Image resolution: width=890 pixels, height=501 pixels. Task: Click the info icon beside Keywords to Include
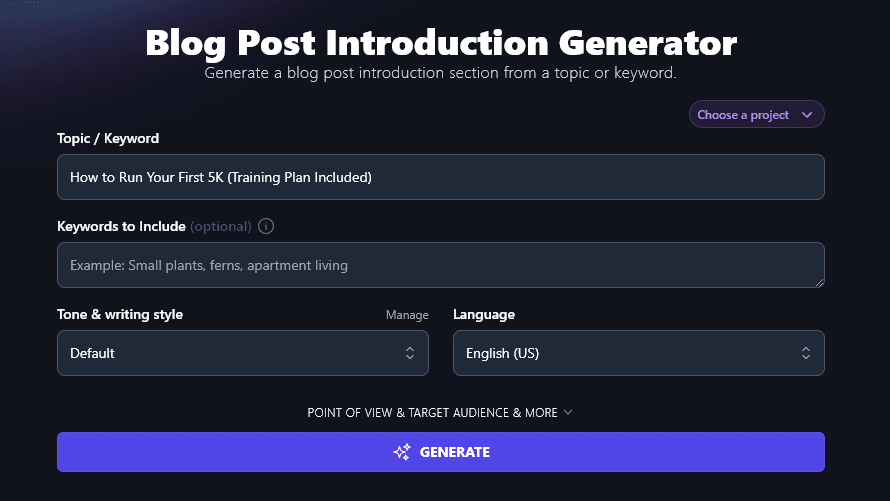266,226
